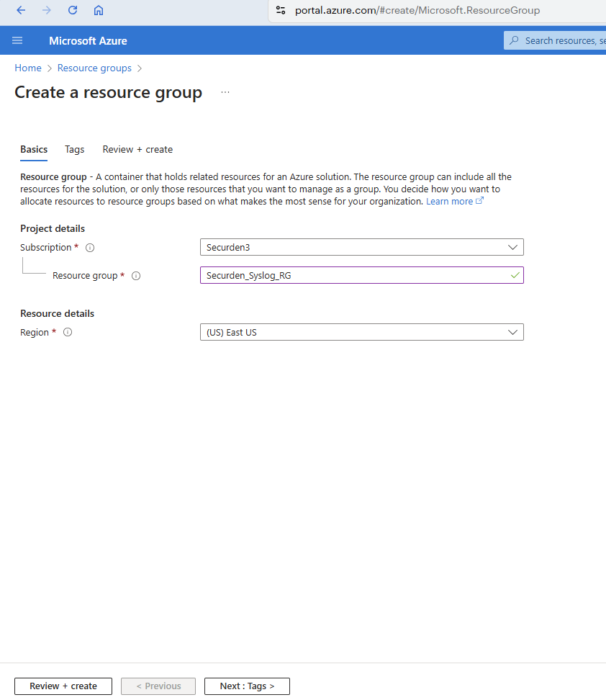
Task: Click the Search resources box
Action: click(555, 40)
